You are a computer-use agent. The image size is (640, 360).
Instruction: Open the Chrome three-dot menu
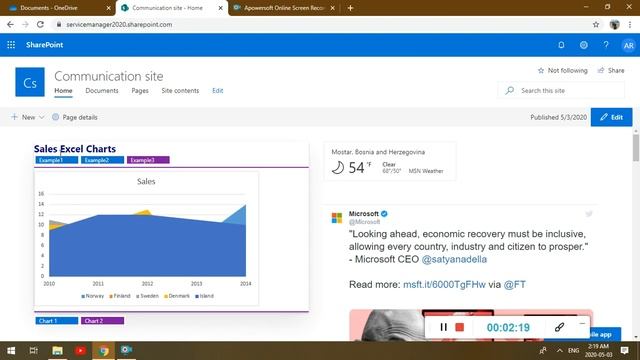(630, 24)
